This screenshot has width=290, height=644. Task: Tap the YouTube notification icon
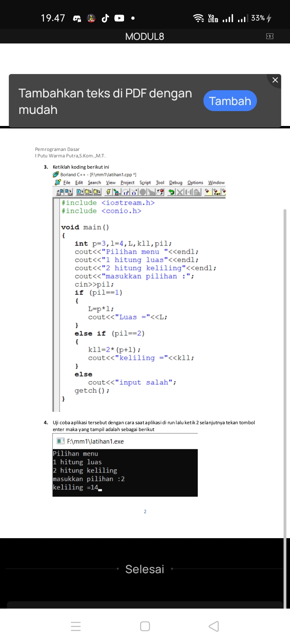point(119,18)
